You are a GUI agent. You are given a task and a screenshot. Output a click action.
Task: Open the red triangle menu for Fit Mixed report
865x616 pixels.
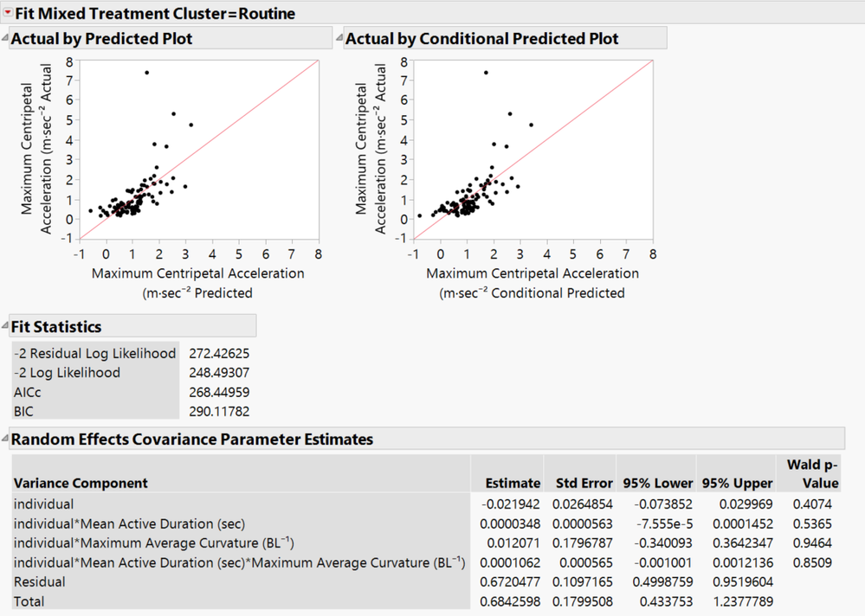click(x=10, y=13)
